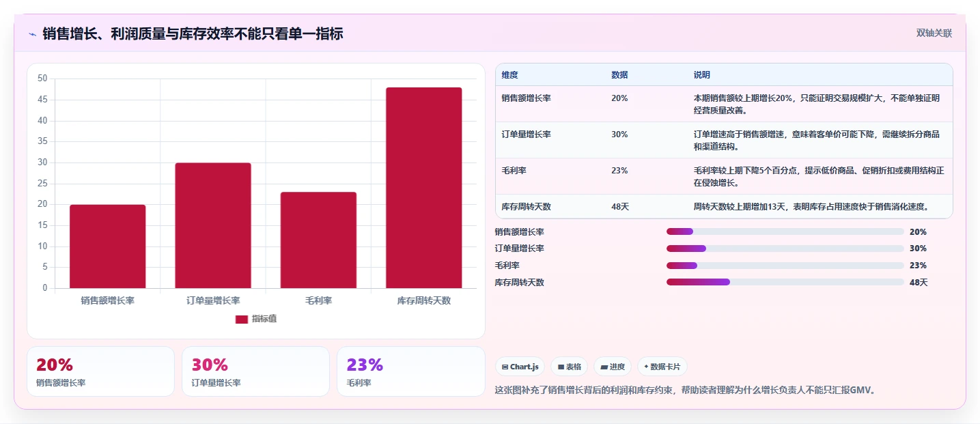This screenshot has height=424, width=980.
Task: Select the Chart.js tag chip
Action: (520, 367)
